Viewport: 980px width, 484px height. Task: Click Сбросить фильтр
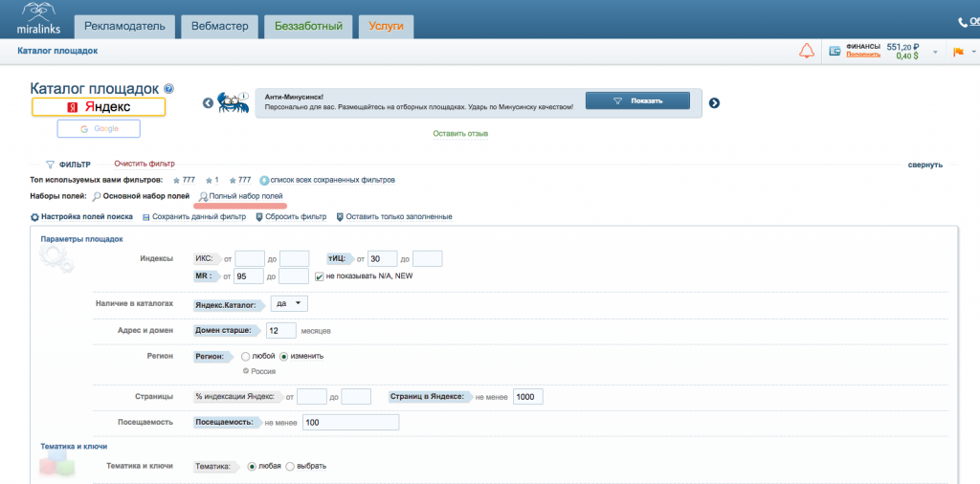[x=291, y=217]
